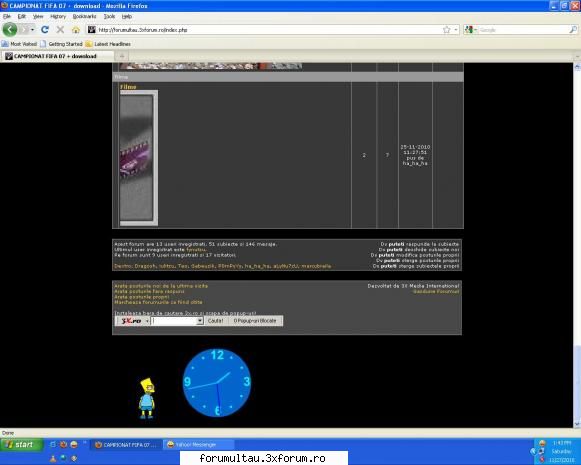
Task: Open Arata posturile noi de la ultima vizita
Action: (161, 286)
